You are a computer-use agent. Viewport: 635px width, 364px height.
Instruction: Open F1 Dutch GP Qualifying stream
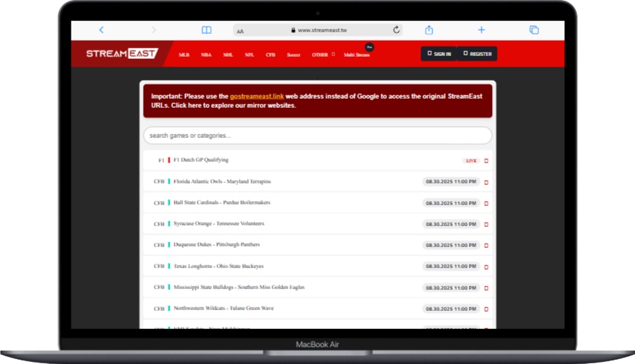(201, 160)
